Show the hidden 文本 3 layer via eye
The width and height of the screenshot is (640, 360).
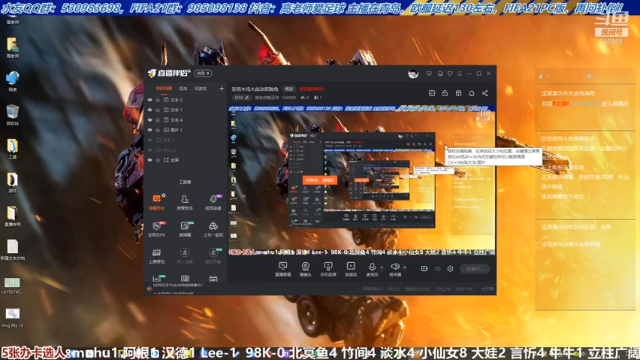tap(150, 140)
